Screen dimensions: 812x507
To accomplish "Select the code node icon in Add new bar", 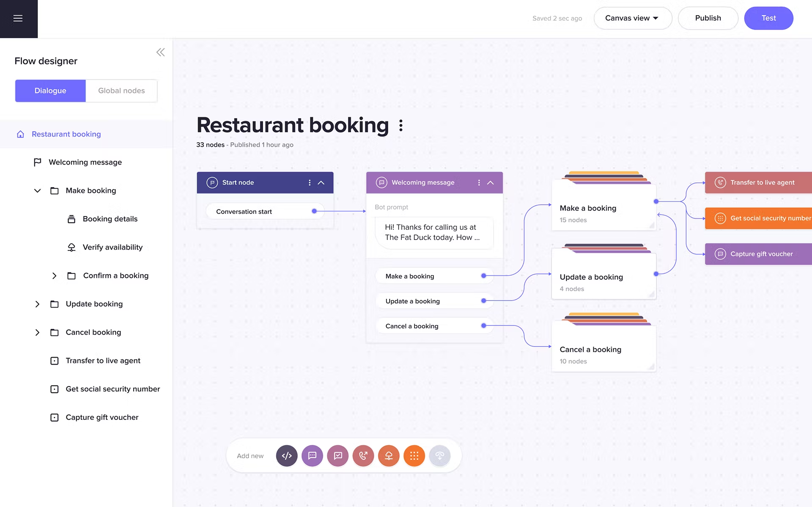I will pos(287,456).
